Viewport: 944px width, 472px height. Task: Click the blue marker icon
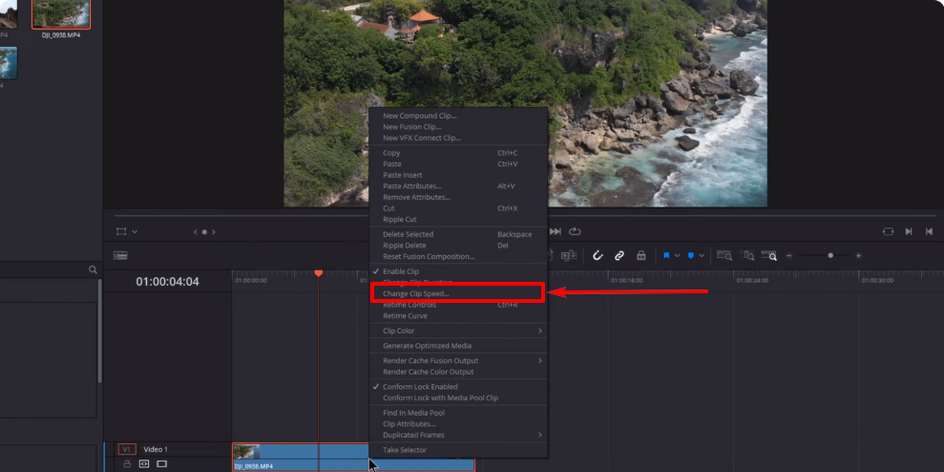pos(691,256)
